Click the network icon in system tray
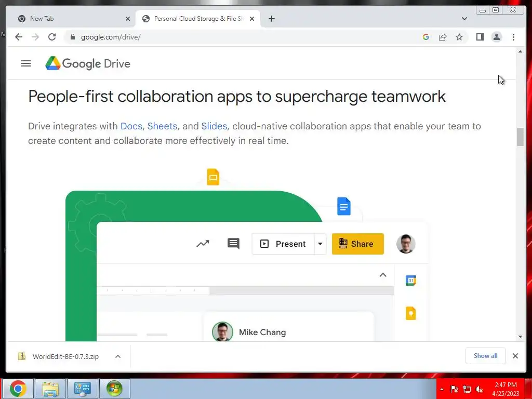The image size is (532, 399). (x=467, y=389)
